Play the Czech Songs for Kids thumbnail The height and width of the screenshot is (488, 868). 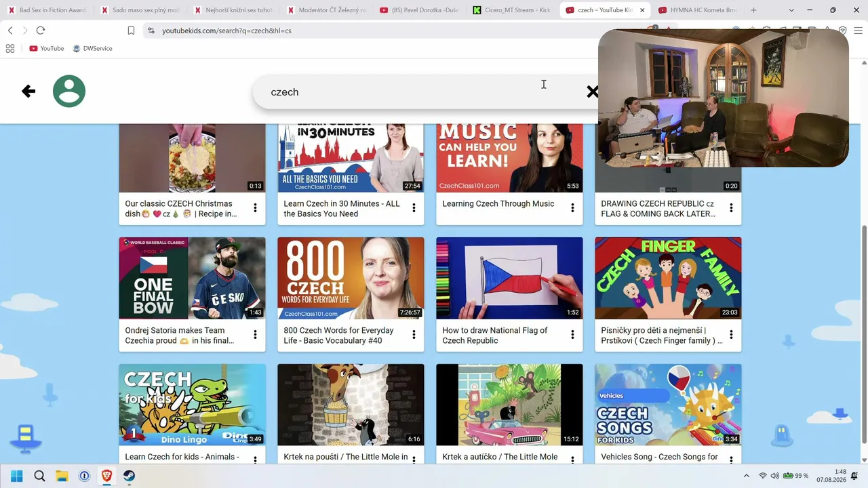(x=668, y=405)
